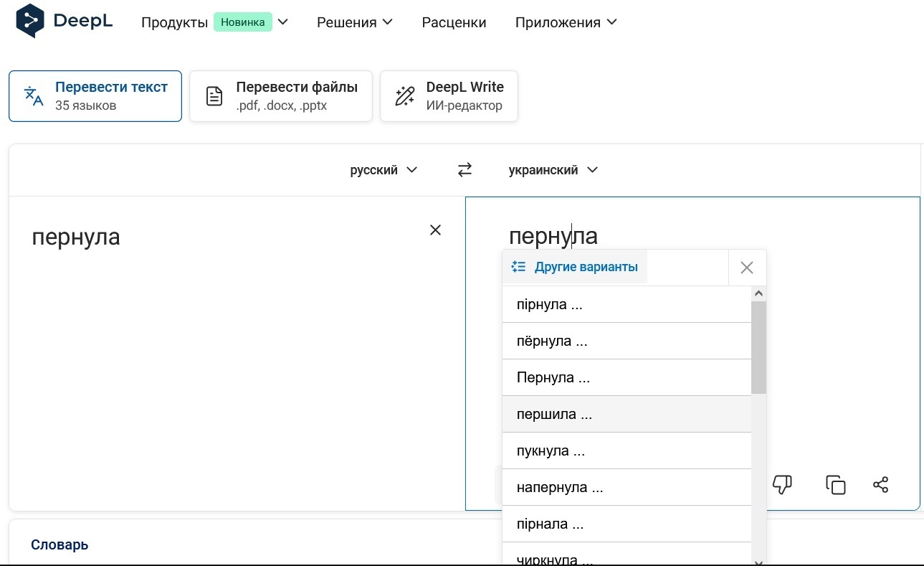
Task: Close the alternatives popup
Action: pyautogui.click(x=746, y=268)
